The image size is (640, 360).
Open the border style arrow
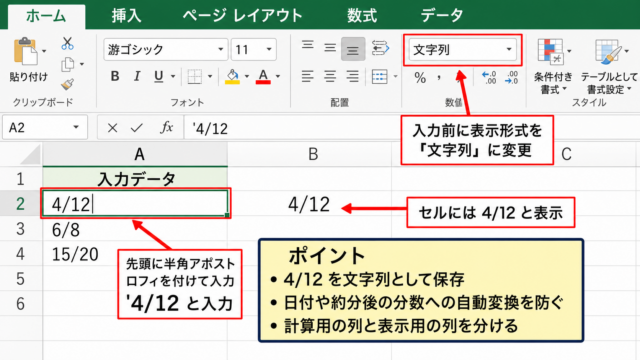pyautogui.click(x=210, y=76)
